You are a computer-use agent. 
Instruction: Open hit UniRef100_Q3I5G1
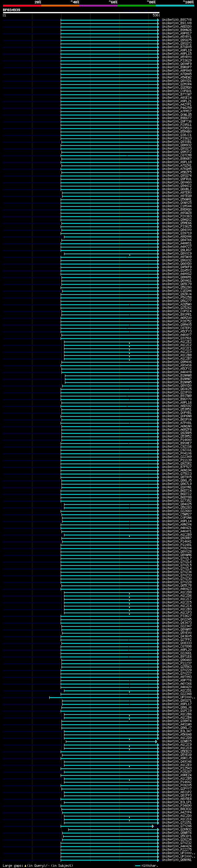pos(177,338)
